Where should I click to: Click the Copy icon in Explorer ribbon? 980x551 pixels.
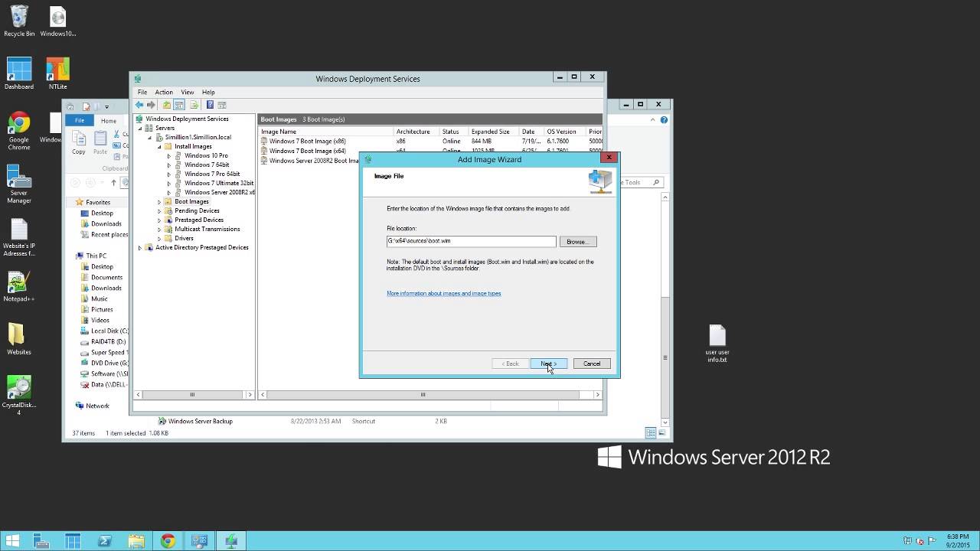coord(79,142)
